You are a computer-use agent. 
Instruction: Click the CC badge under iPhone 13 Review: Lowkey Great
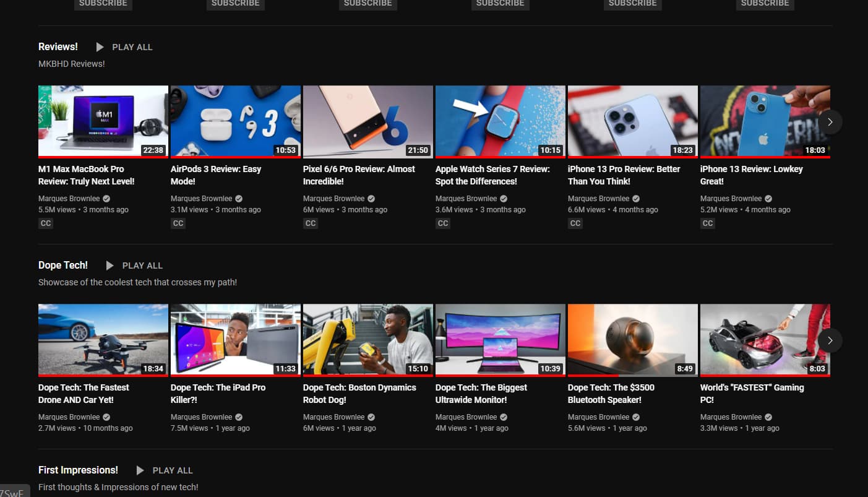click(x=708, y=223)
